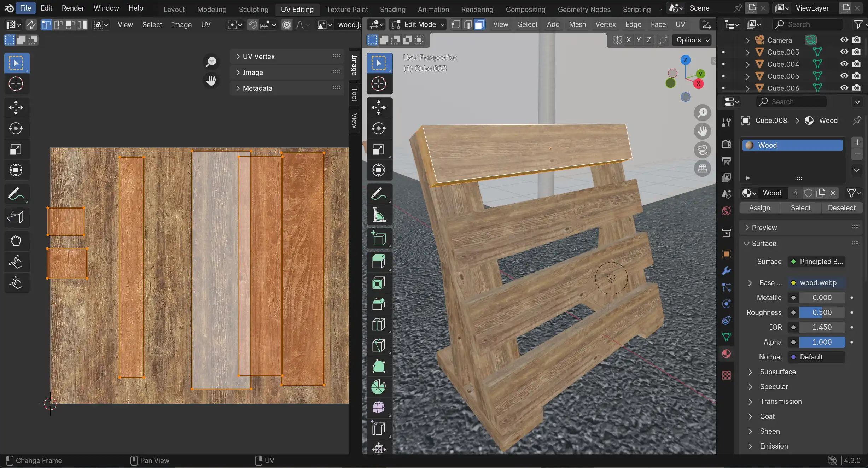Click the Assign material button
The height and width of the screenshot is (468, 868).
[x=760, y=207]
